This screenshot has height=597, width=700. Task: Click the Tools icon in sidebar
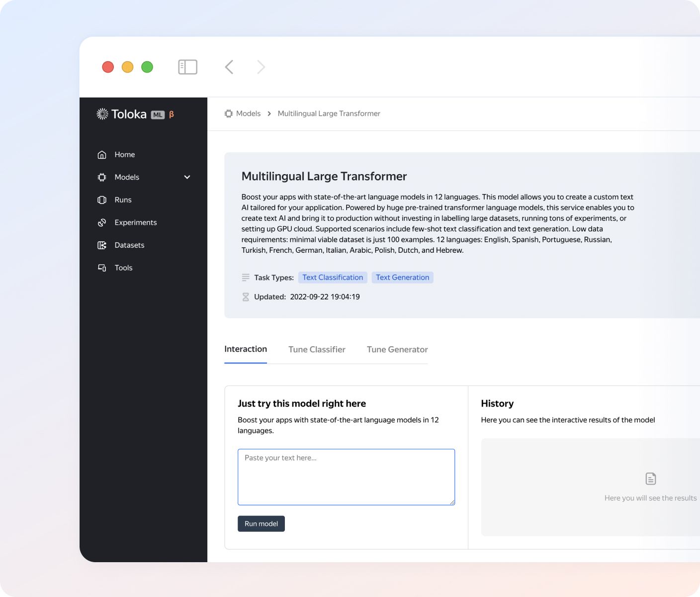point(102,268)
